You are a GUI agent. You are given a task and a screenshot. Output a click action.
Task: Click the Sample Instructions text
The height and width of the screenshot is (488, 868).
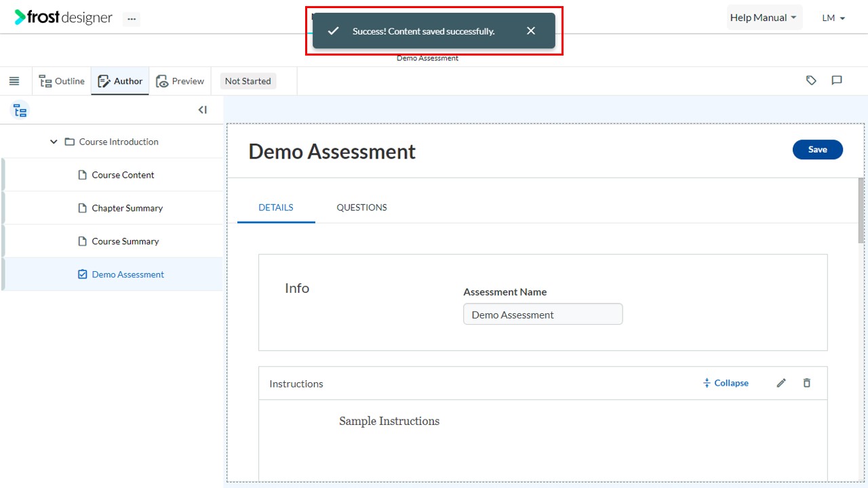coord(389,421)
